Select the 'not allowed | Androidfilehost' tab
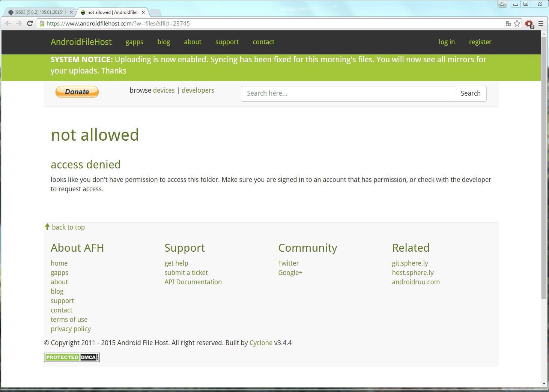 [x=113, y=12]
